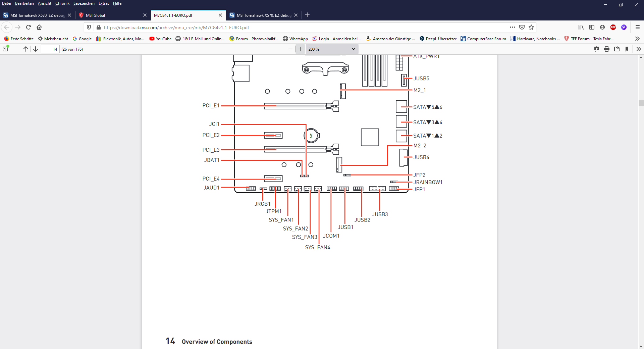Open the TFF Forum - Tesla bookmark
The image size is (644, 349).
tap(589, 39)
